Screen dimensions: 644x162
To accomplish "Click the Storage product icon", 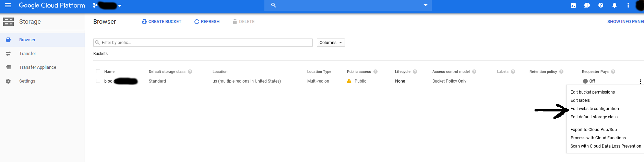I will pos(8,22).
